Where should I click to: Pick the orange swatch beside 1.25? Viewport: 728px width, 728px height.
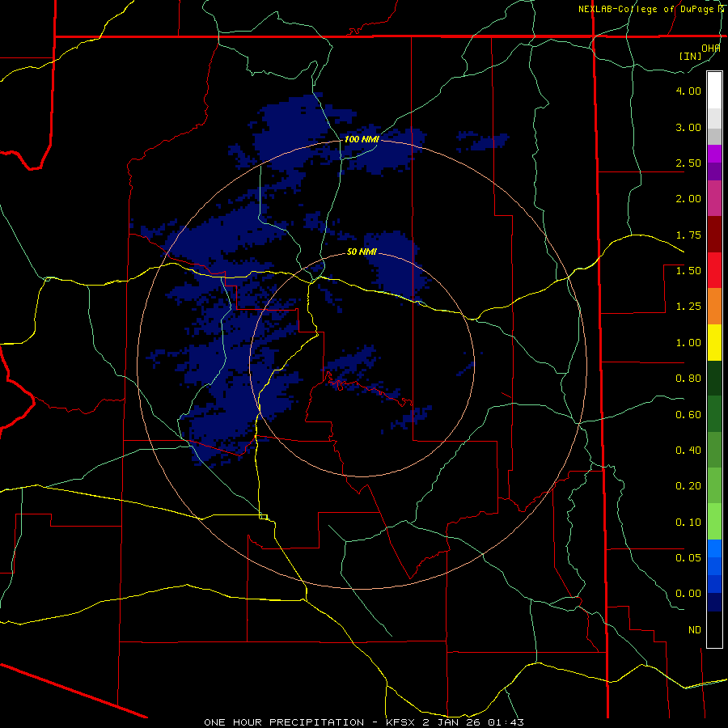point(714,306)
